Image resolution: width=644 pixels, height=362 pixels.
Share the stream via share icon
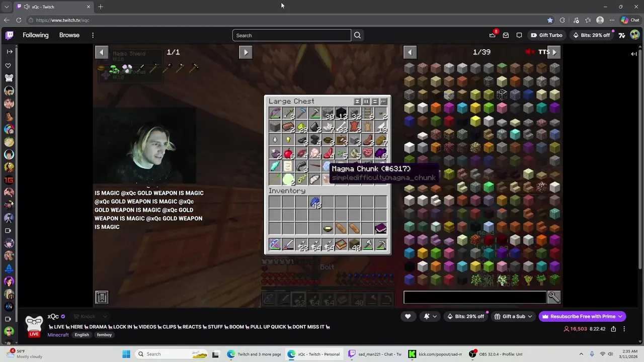coord(613,329)
